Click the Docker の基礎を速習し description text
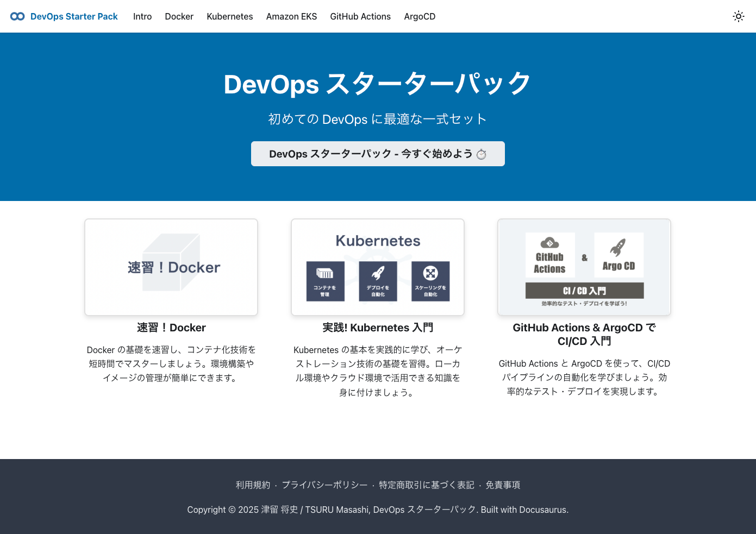Image resolution: width=756 pixels, height=534 pixels. click(171, 363)
